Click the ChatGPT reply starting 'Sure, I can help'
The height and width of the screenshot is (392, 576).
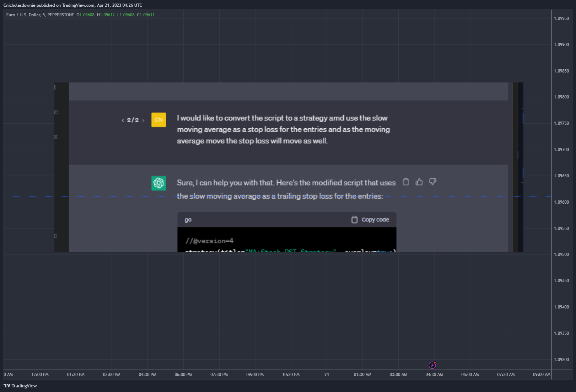[x=286, y=189]
